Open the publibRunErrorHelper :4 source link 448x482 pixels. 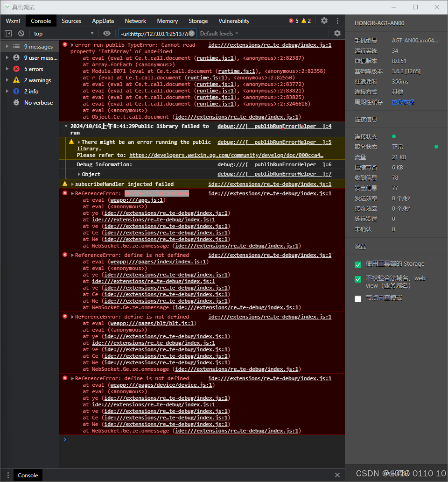coord(274,126)
